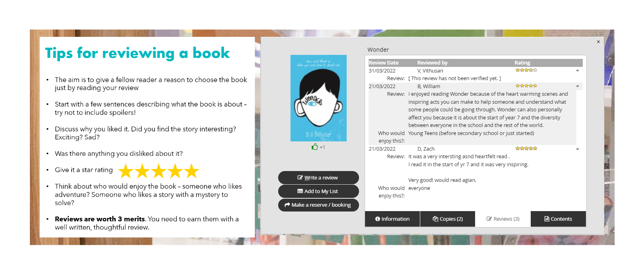Click the Review Date column header
This screenshot has width=644, height=274.
coord(383,63)
